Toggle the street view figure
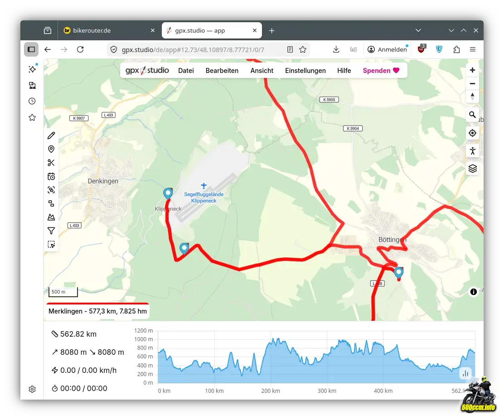This screenshot has width=504, height=420. coord(472,151)
